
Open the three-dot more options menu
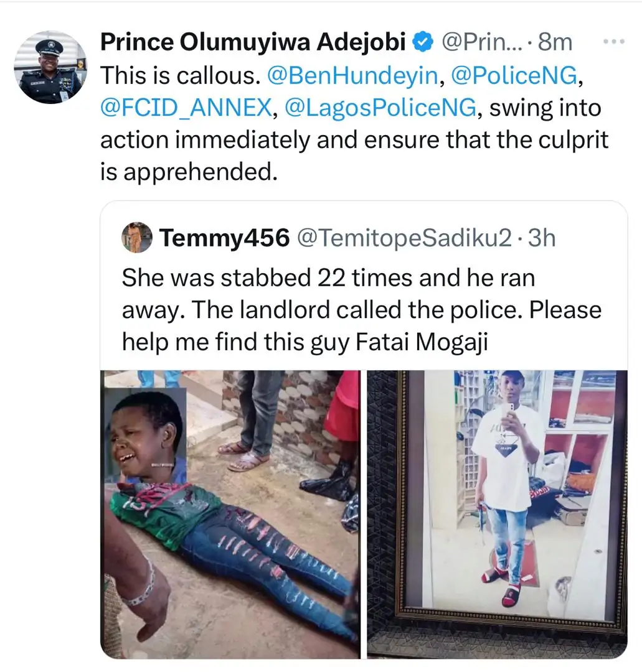coord(614,42)
